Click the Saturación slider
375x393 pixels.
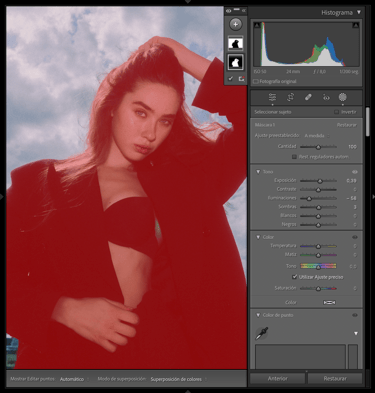pos(318,288)
